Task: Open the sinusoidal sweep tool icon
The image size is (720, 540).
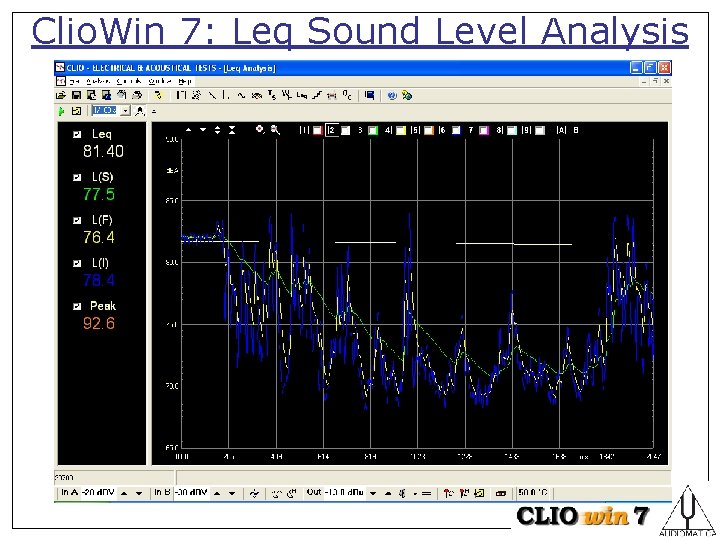Action: [x=242, y=96]
